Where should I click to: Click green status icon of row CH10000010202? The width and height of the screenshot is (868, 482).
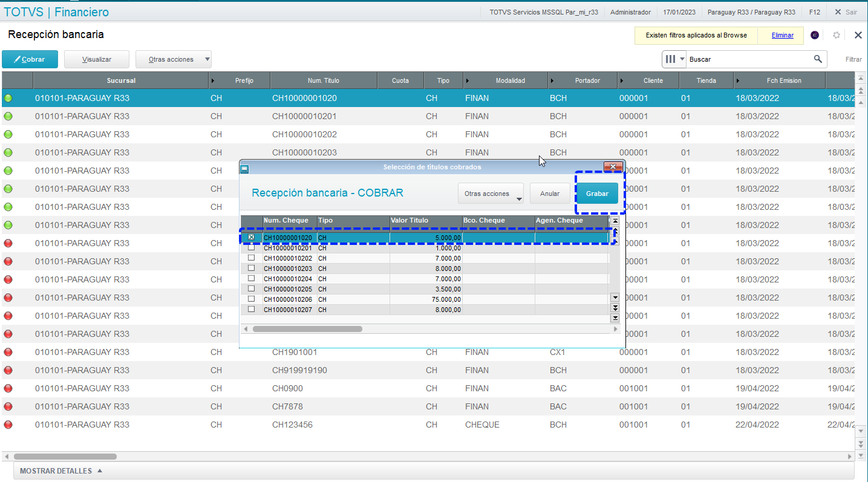[x=8, y=134]
